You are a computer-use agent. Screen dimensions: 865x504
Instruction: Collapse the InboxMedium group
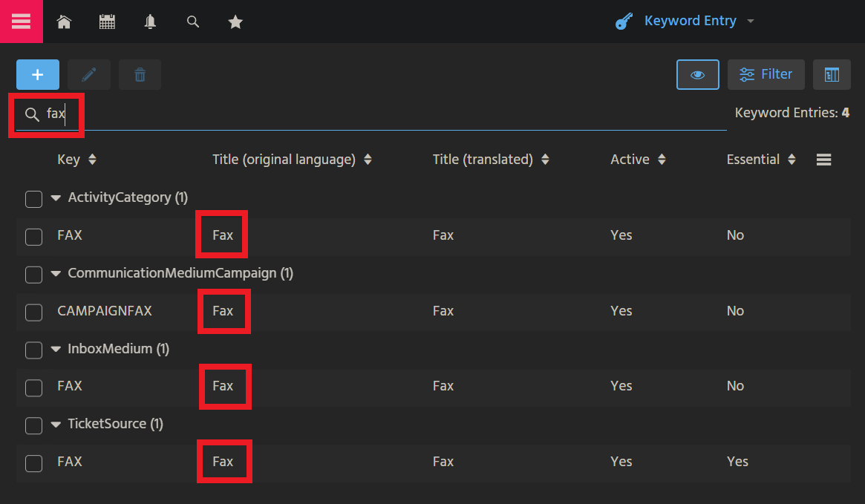[56, 349]
